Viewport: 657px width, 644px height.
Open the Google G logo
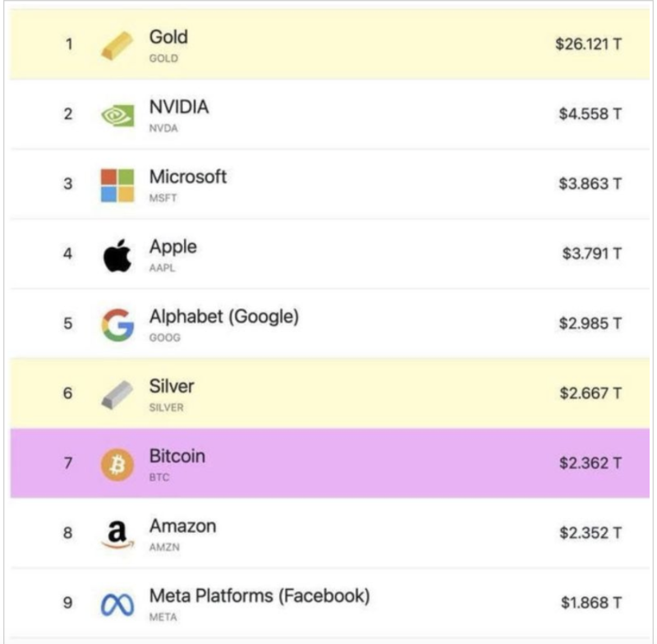coord(117,325)
